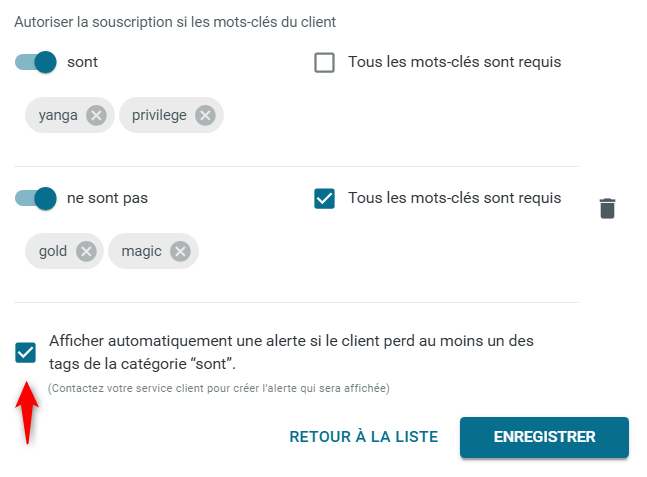Select the yanga chip label

(58, 115)
